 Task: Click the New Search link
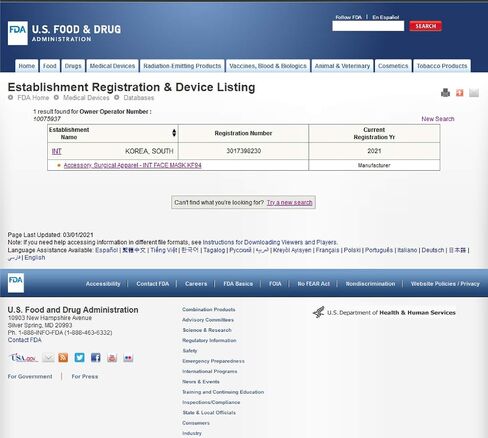(438, 119)
